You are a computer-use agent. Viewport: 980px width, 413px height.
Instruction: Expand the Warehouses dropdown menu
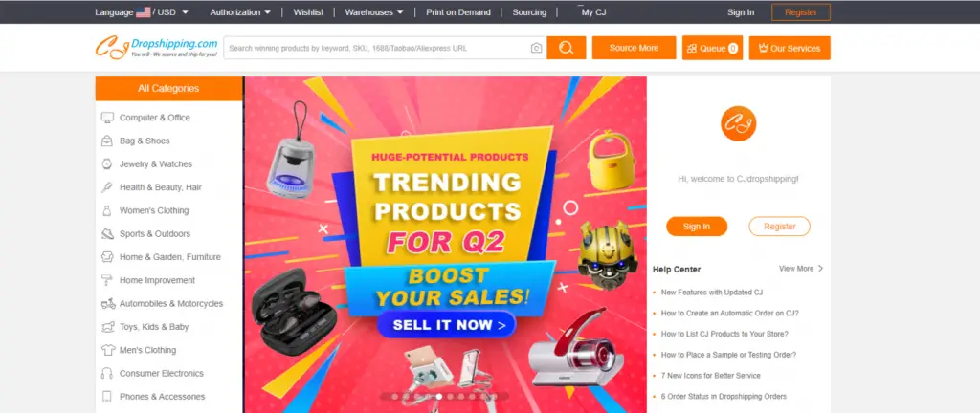coord(374,11)
